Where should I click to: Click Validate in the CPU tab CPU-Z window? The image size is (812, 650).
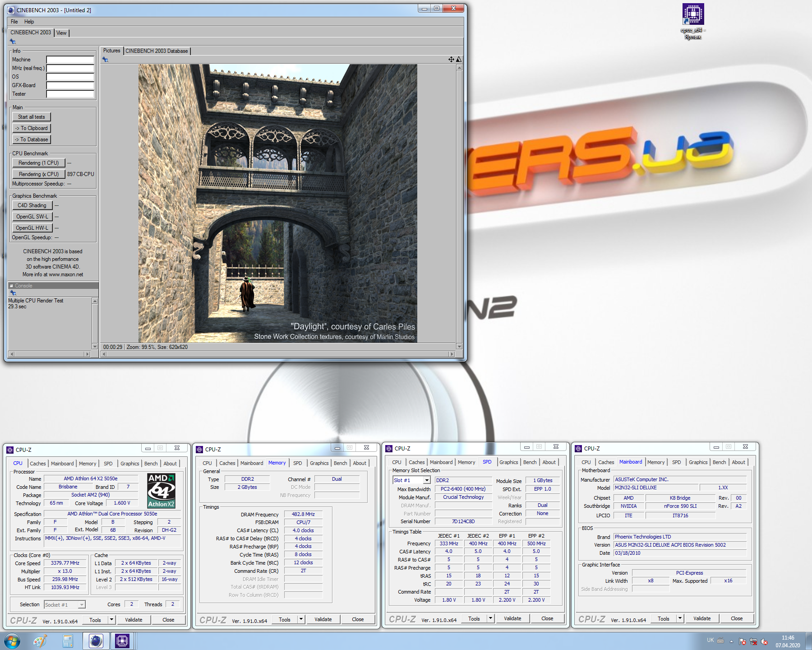[134, 620]
